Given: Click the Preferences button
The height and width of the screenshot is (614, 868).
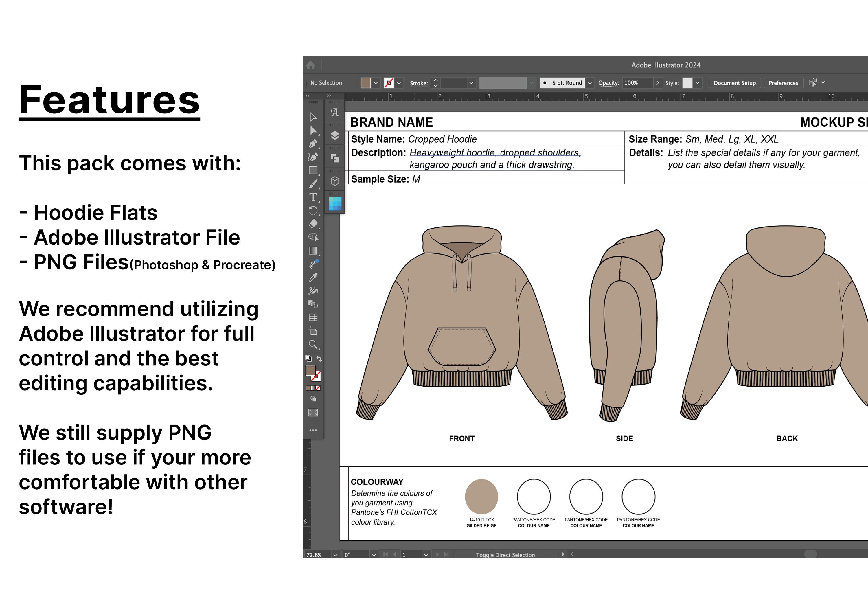Looking at the screenshot, I should coord(783,83).
